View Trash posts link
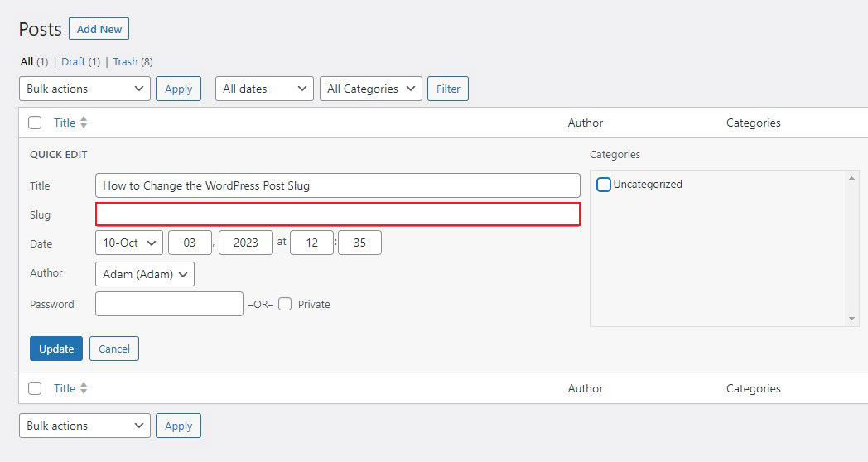 point(125,61)
